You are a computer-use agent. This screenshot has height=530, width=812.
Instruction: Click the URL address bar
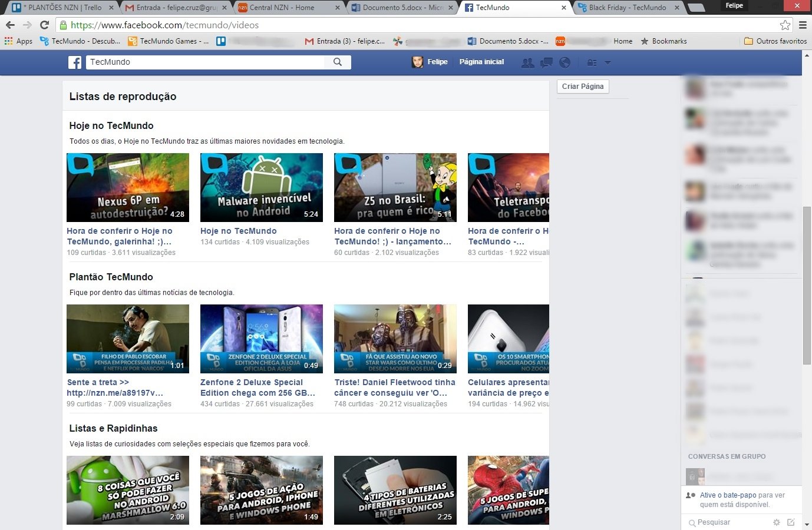418,25
